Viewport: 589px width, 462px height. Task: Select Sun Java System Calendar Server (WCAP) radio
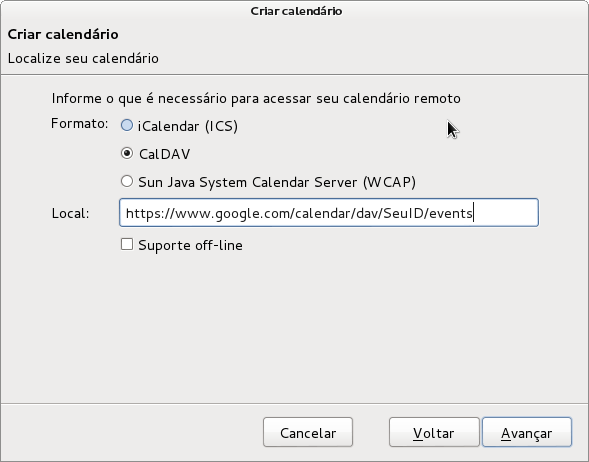click(127, 181)
